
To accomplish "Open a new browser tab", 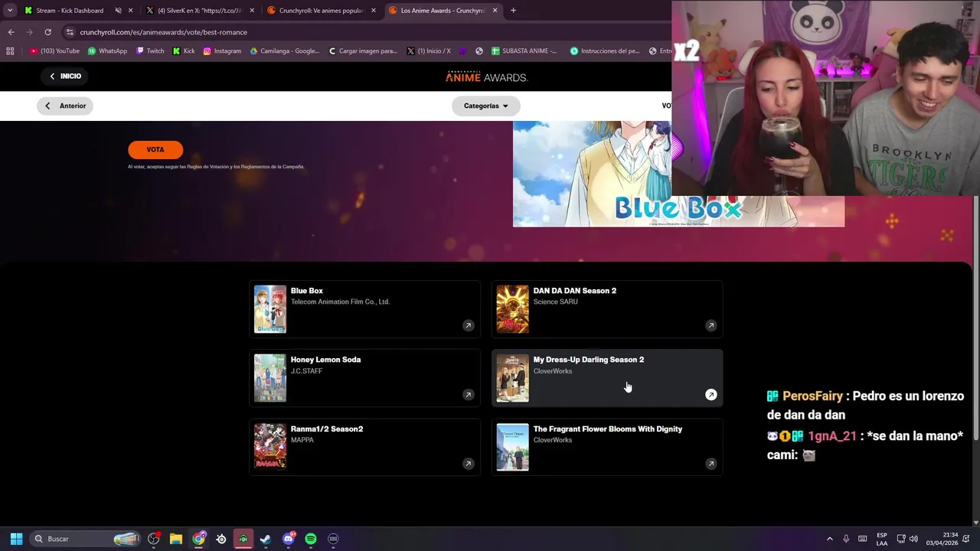I will point(513,11).
